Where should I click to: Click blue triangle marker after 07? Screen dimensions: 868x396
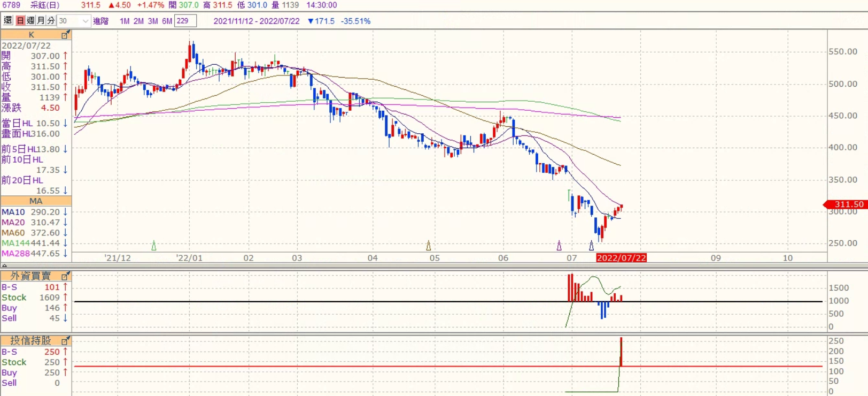click(591, 246)
